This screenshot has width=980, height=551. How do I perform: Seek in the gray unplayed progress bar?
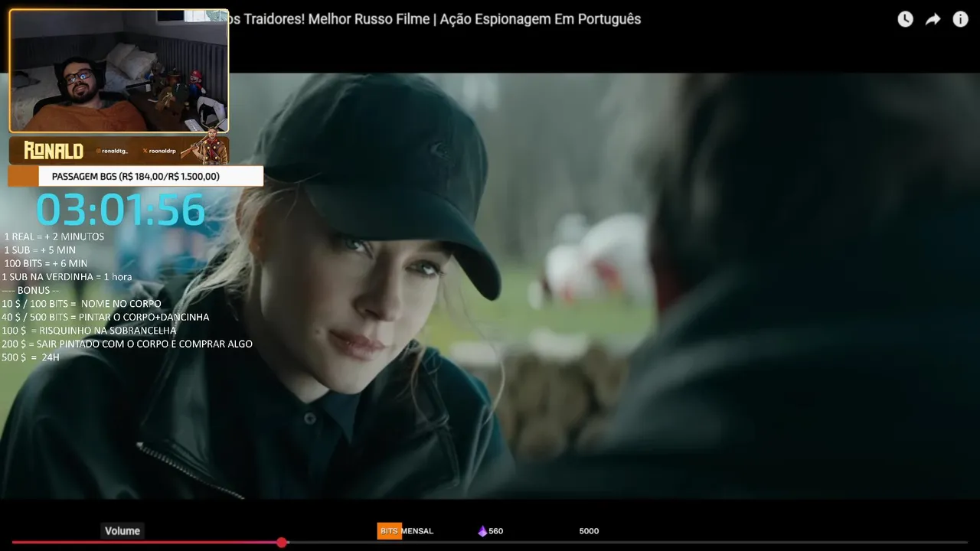[628, 543]
